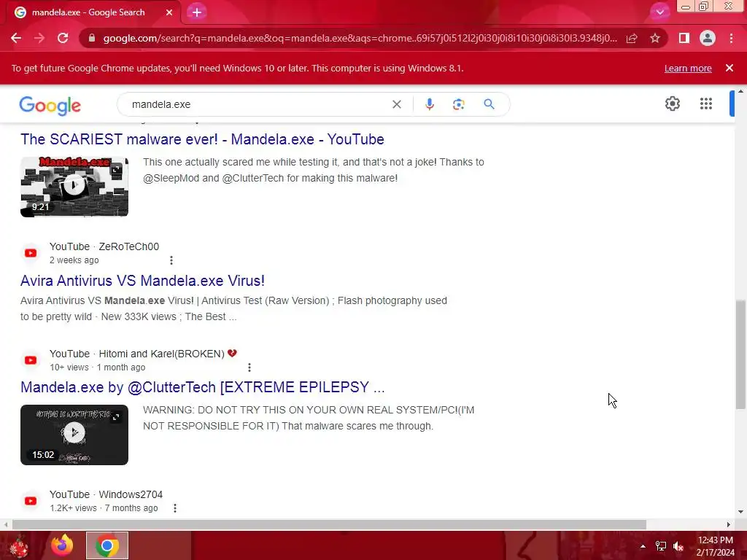Image resolution: width=747 pixels, height=560 pixels.
Task: Go to the Google homepage via logo
Action: tap(50, 105)
